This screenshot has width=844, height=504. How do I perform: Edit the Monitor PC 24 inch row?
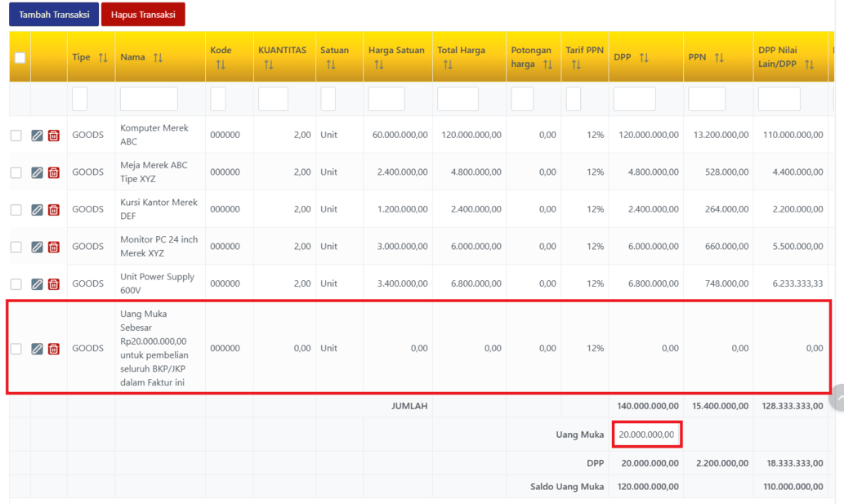(x=37, y=247)
